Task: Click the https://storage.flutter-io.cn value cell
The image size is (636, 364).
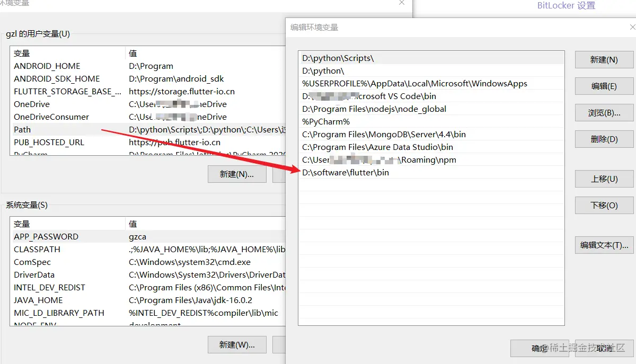Action: coord(182,92)
